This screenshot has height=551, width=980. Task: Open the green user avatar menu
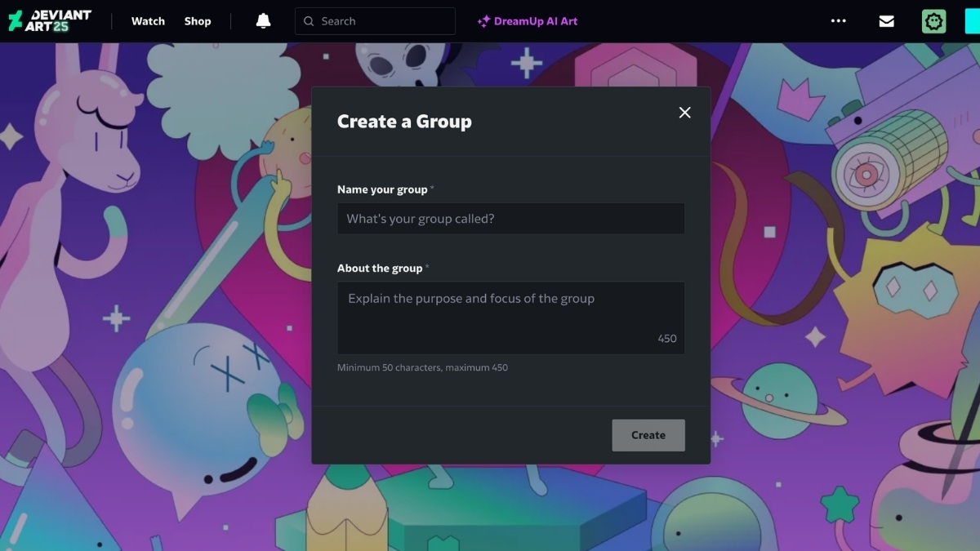tap(933, 21)
